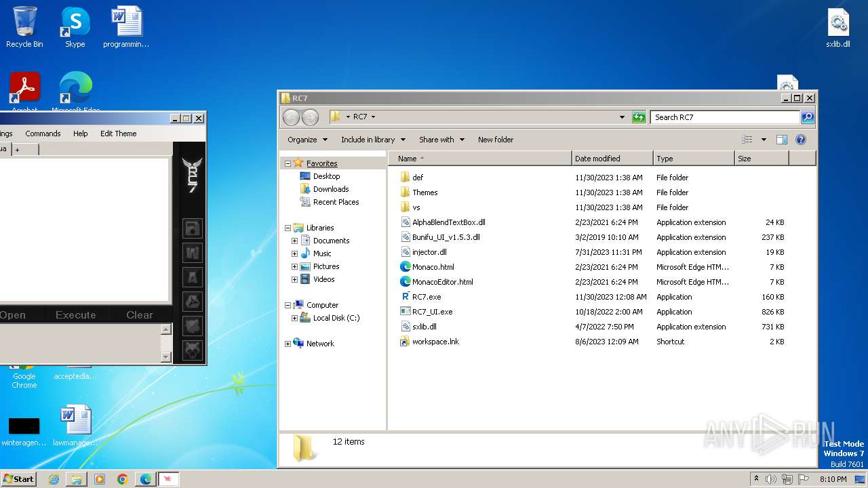This screenshot has height=488, width=868.
Task: Click the Start button
Action: 18,479
